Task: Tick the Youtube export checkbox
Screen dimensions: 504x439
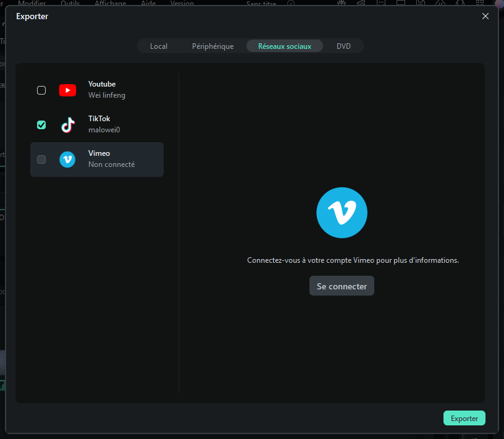Action: coord(41,90)
